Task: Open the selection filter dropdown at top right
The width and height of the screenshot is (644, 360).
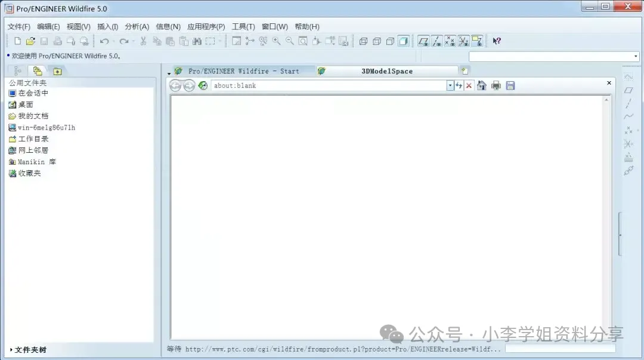Action: [636, 56]
